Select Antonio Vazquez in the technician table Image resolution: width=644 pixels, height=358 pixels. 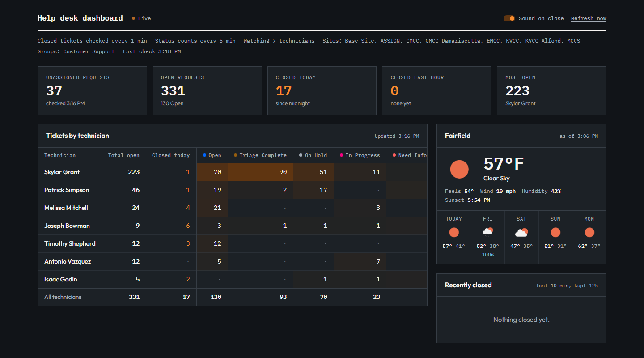click(68, 261)
